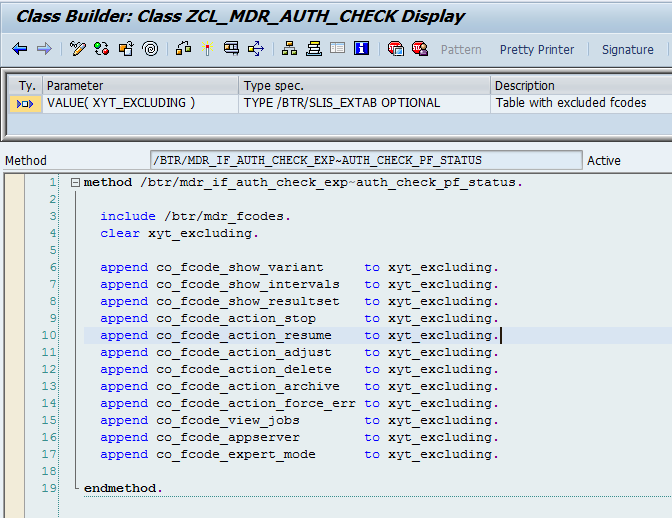
Task: Click co_fcode_action_resume in the code
Action: (x=244, y=336)
